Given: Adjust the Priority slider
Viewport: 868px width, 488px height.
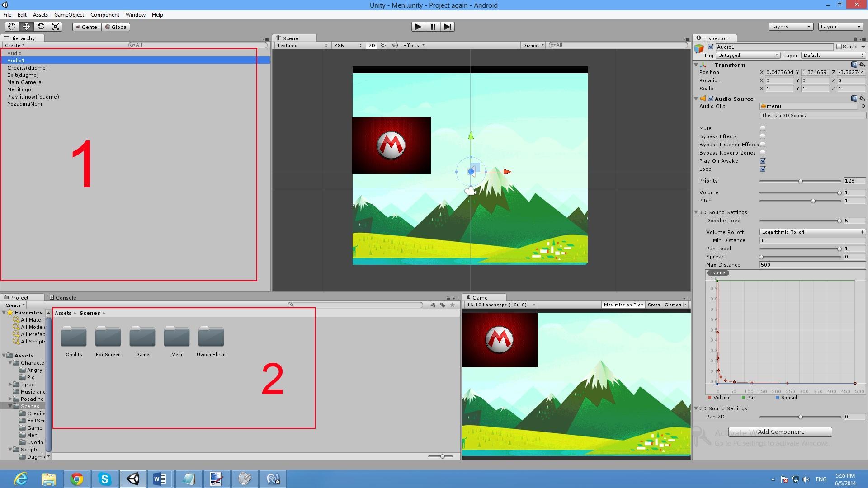Looking at the screenshot, I should click(x=800, y=181).
